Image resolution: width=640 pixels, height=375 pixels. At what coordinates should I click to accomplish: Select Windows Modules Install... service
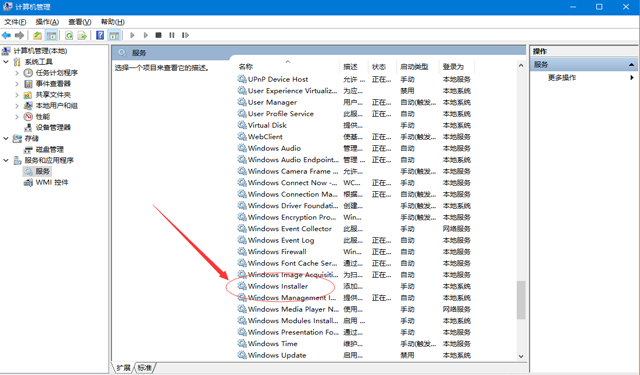[293, 321]
